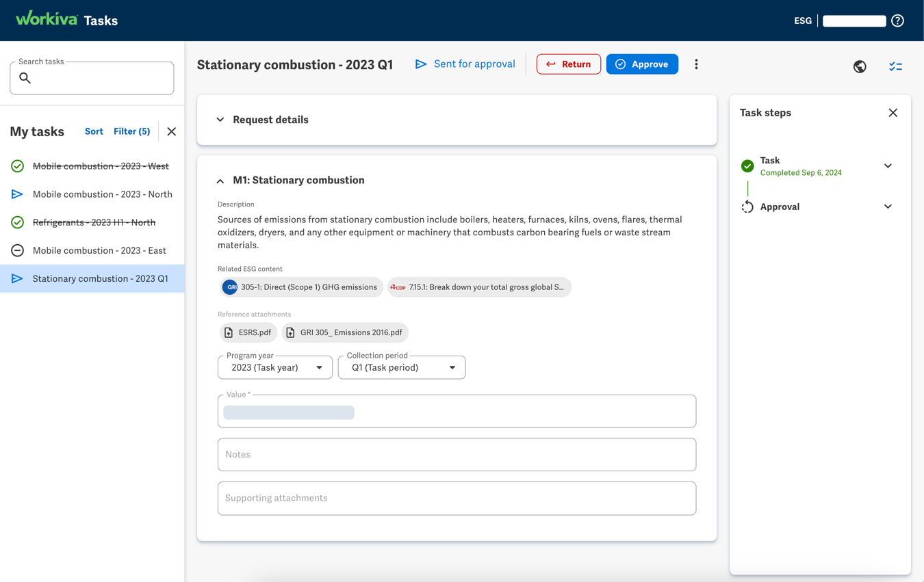The image size is (924, 582).
Task: Open the Program year dropdown
Action: tap(275, 367)
